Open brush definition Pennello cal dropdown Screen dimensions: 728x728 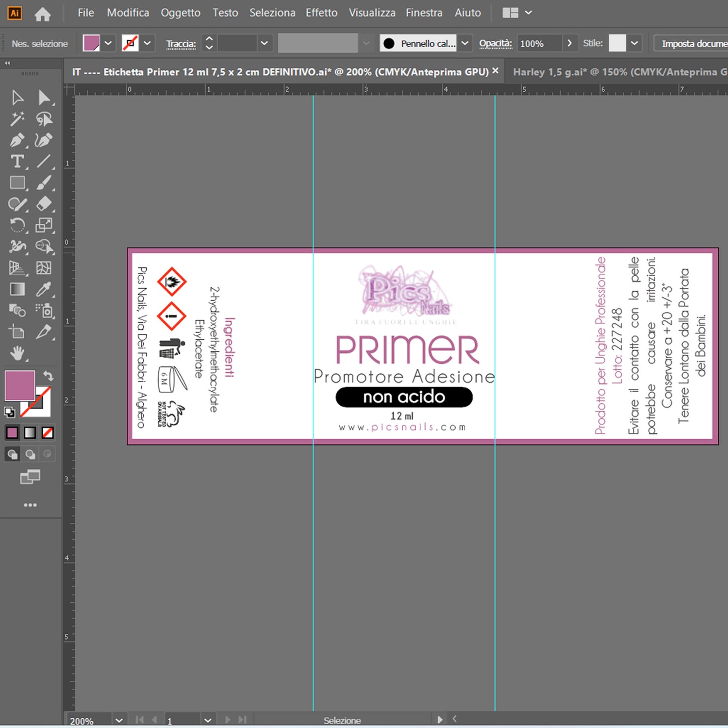tap(464, 43)
